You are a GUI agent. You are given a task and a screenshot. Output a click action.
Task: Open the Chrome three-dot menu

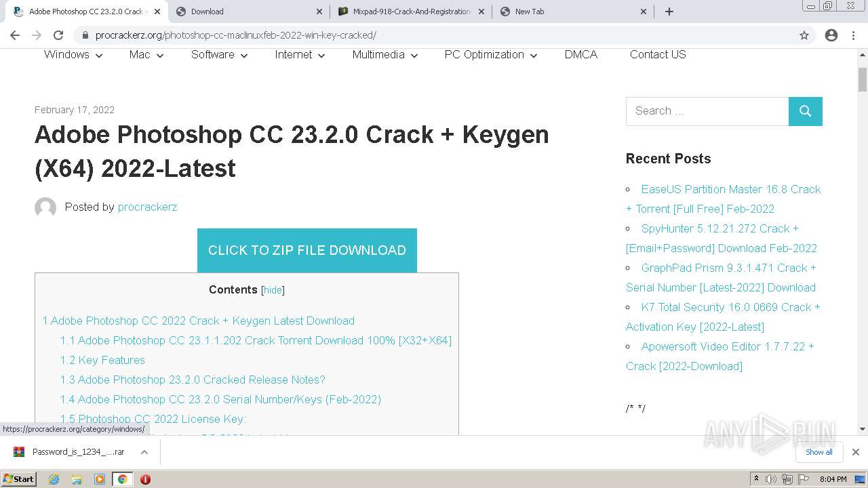[x=853, y=35]
